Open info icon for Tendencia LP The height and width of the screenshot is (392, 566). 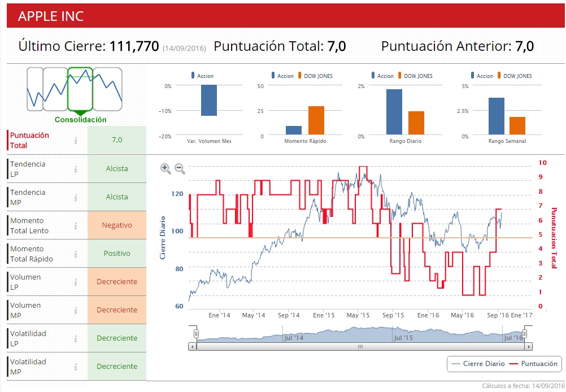coord(76,169)
